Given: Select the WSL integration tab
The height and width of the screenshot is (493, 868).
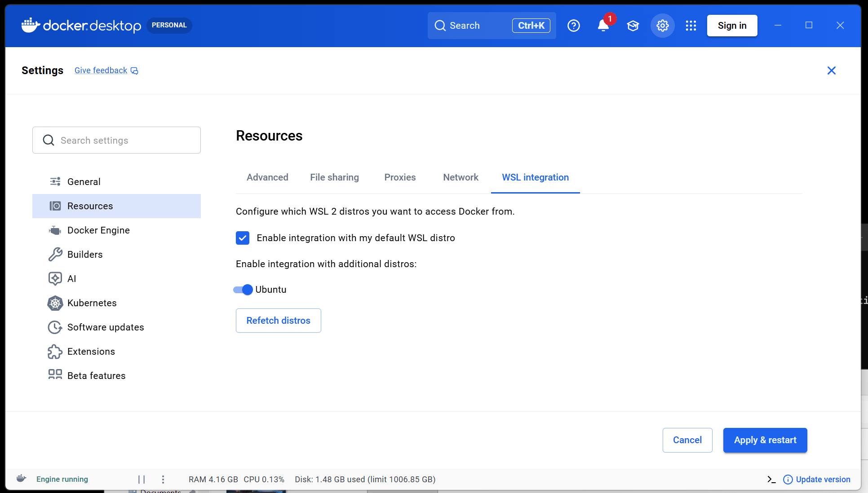Looking at the screenshot, I should [x=535, y=177].
